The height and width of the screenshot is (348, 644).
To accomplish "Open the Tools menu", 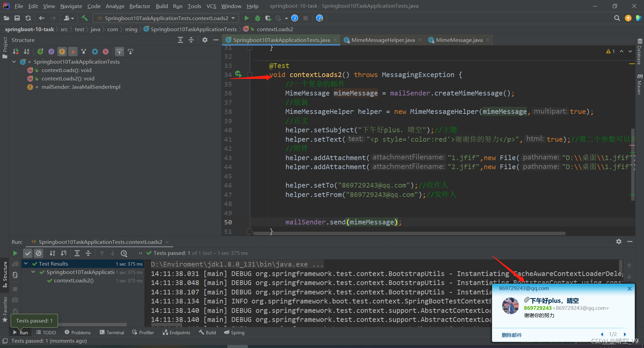I will [x=194, y=6].
